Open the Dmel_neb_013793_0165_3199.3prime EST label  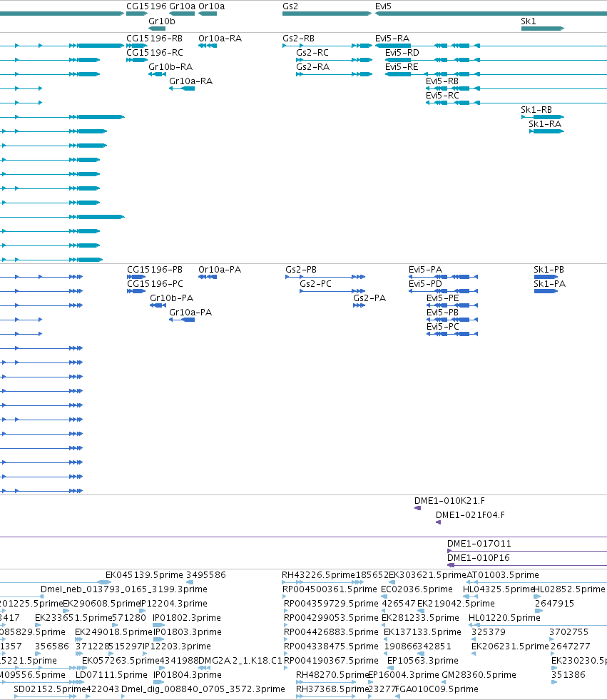tap(124, 589)
